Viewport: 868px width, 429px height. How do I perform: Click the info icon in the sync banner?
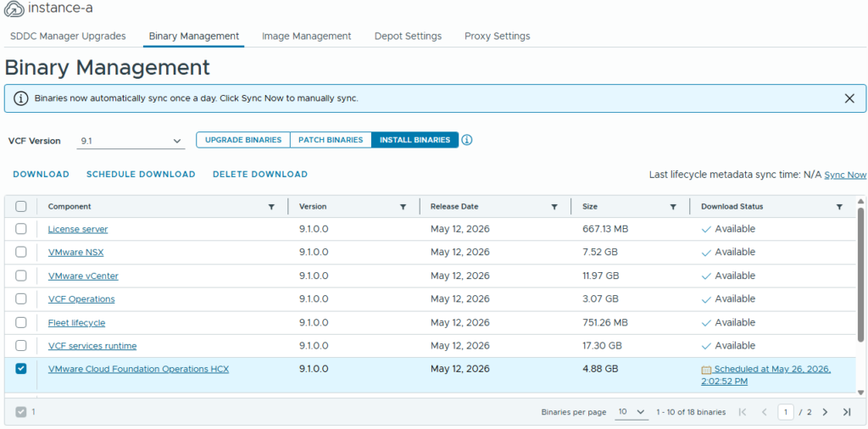tap(20, 98)
